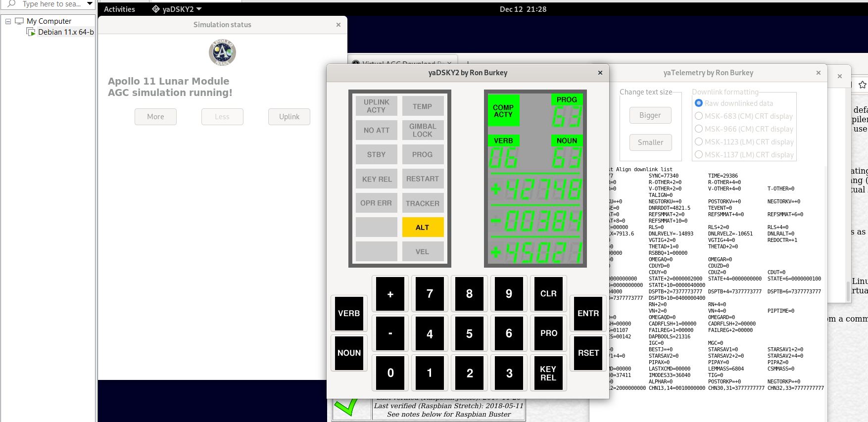Screen dimensions: 868x422
Task: Open the Activities overview in the top bar
Action: coord(119,9)
